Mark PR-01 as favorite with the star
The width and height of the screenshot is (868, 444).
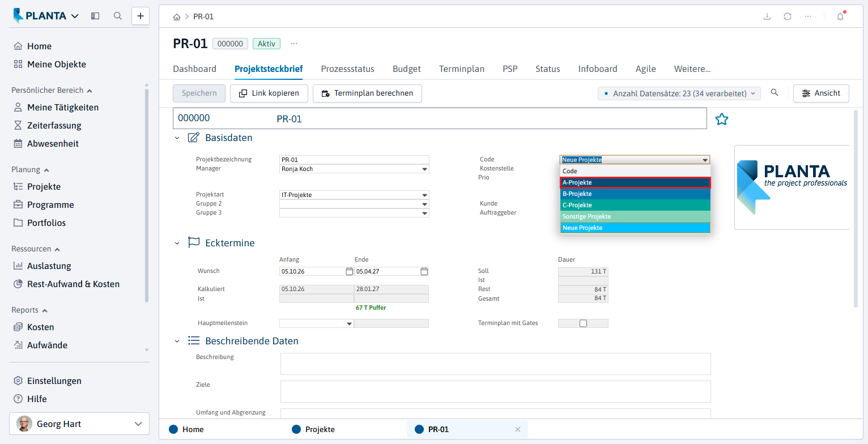click(721, 119)
